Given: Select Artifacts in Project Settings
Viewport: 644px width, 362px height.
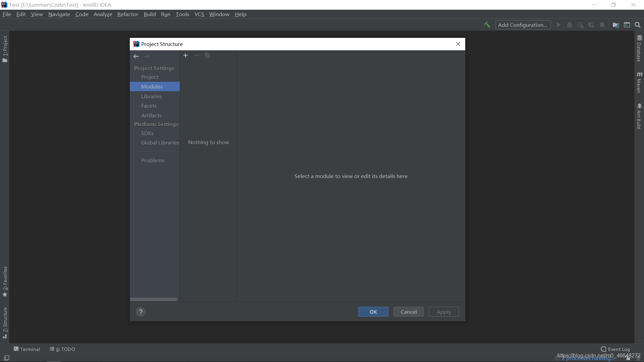Looking at the screenshot, I should coord(155,115).
